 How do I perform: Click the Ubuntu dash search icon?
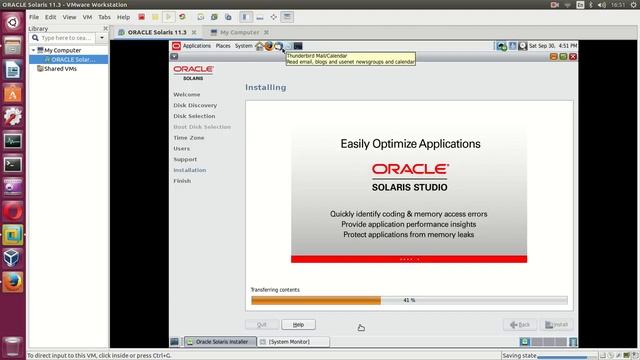[13, 22]
